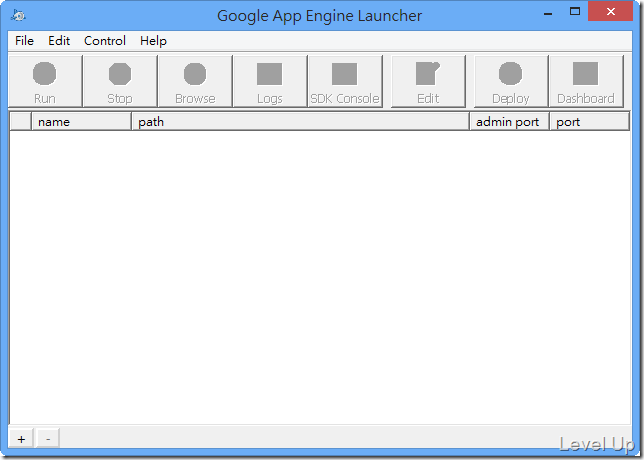644x460 pixels.
Task: Open the Dashboard toolbar button
Action: tap(586, 81)
